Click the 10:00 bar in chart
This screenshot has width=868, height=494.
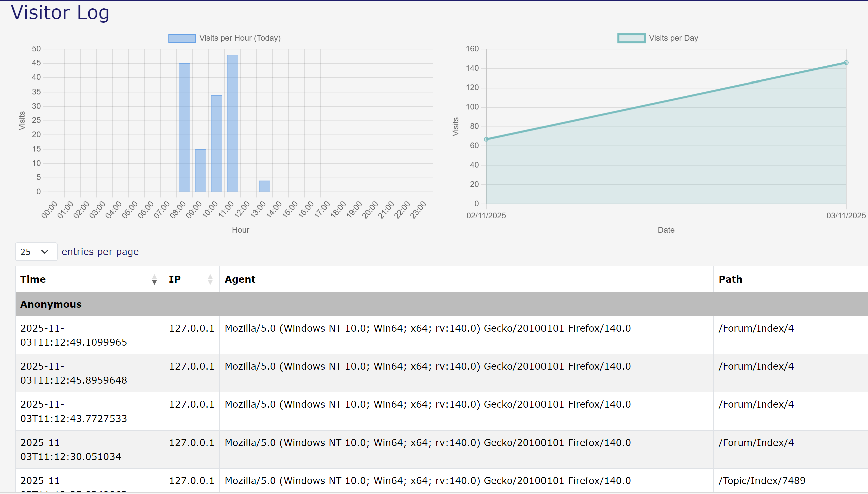click(x=216, y=143)
